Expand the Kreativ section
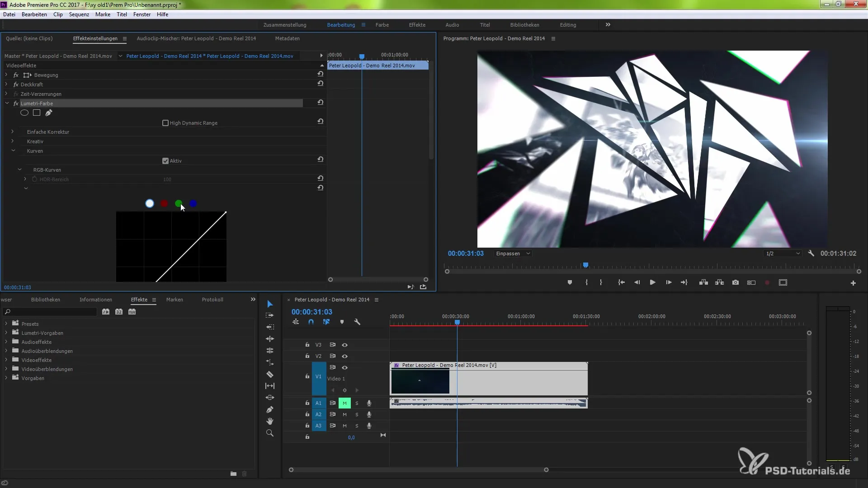Screen dimensions: 868x488 (13, 141)
